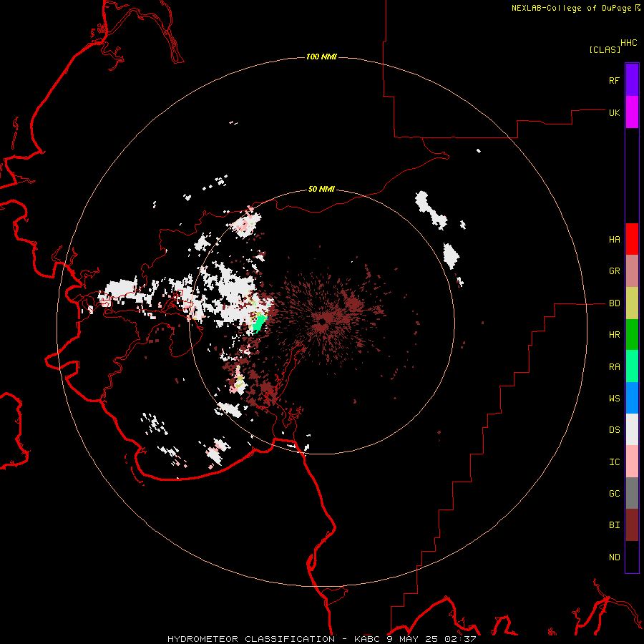Click the ND black legend swatch
The image size is (644, 644).
coord(632,557)
